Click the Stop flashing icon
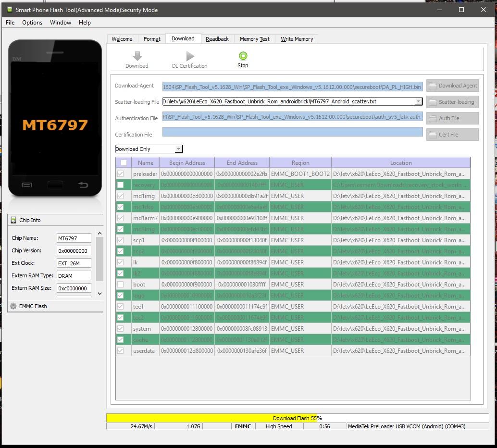 pos(243,56)
